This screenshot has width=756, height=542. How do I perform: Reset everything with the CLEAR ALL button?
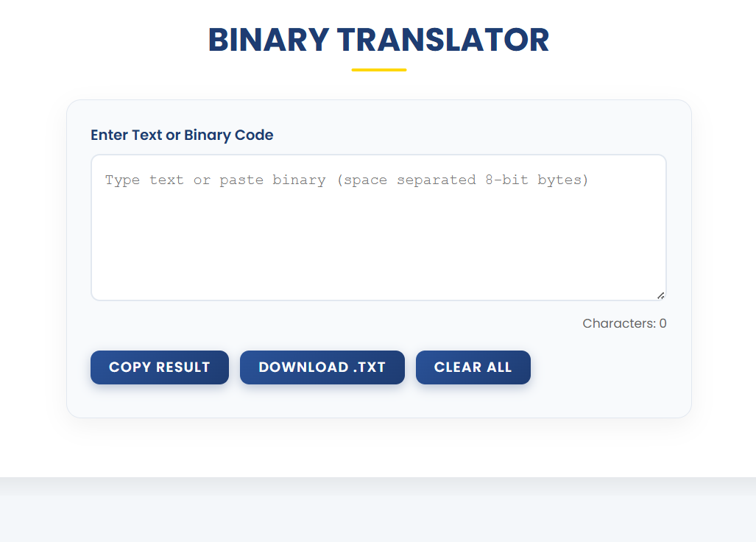coord(473,367)
